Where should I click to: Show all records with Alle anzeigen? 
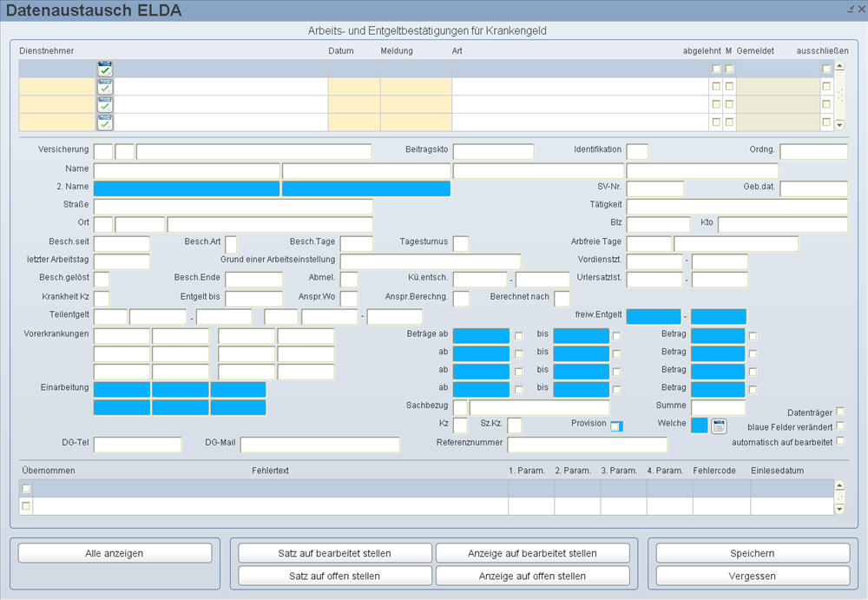pyautogui.click(x=115, y=553)
